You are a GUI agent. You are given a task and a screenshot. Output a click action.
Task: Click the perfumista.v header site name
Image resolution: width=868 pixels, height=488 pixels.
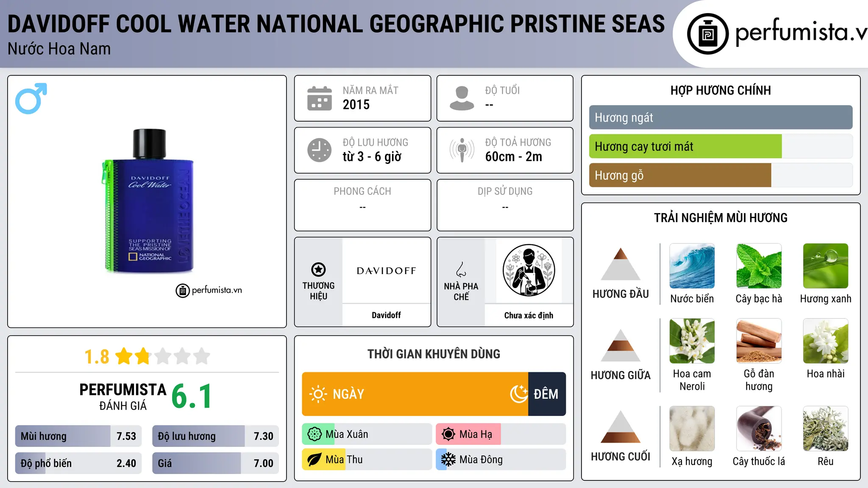coord(801,33)
